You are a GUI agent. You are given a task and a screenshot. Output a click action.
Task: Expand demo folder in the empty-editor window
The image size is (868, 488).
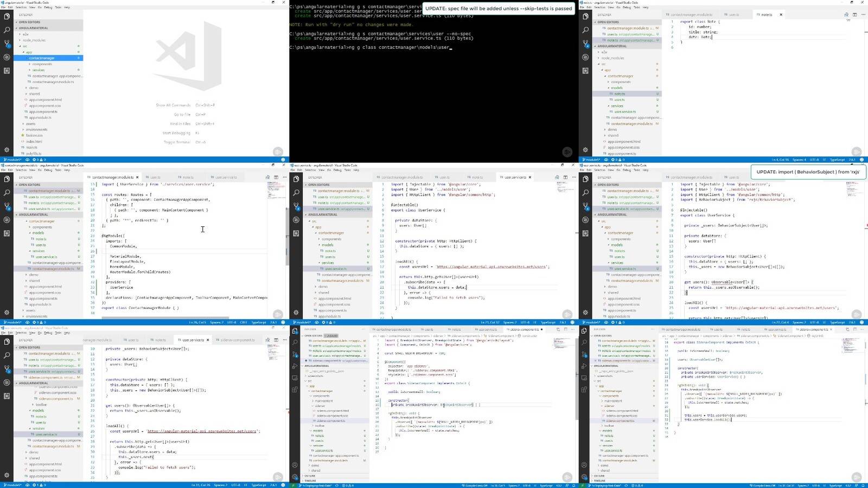point(34,88)
